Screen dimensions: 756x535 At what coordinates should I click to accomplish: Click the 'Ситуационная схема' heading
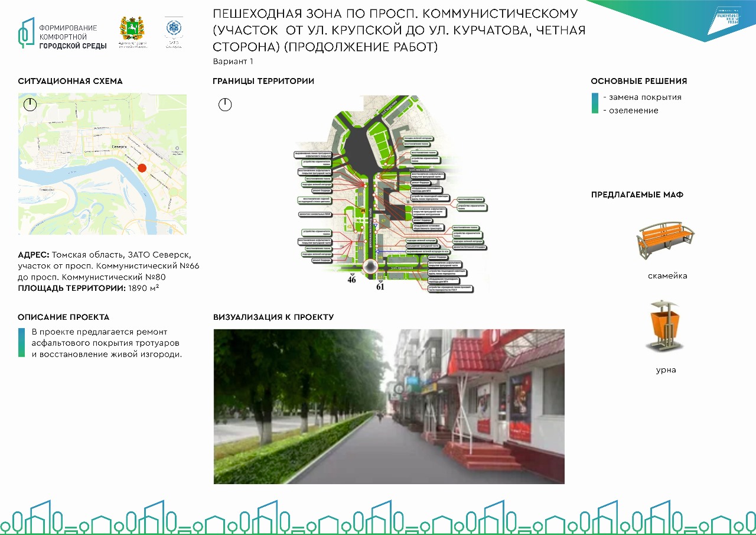70,81
